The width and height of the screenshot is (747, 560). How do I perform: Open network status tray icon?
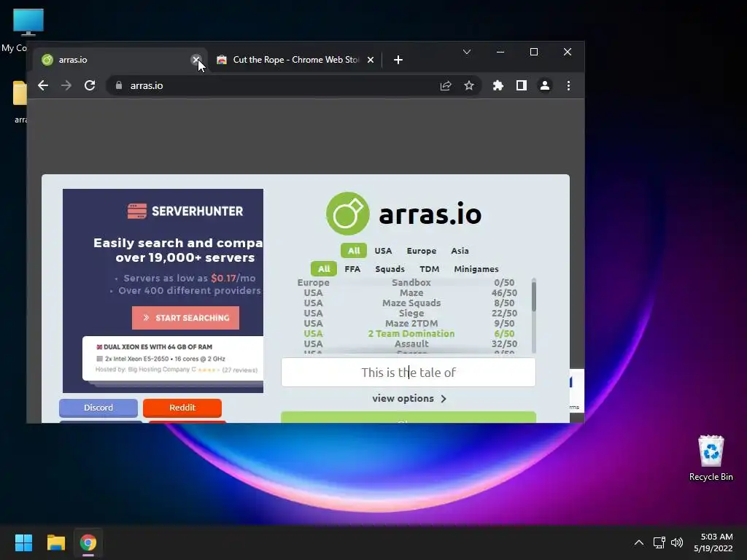(x=659, y=542)
